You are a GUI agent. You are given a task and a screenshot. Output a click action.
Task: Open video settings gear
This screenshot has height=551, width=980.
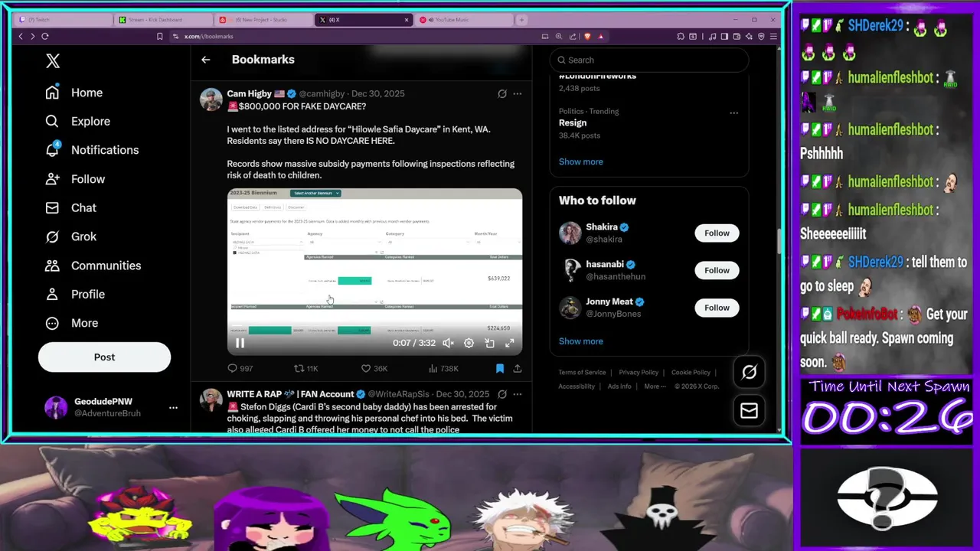pyautogui.click(x=469, y=344)
